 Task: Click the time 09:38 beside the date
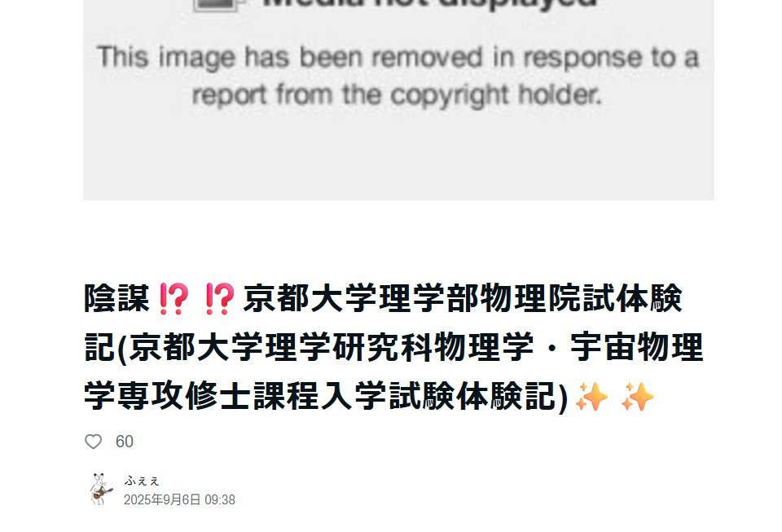(x=220, y=499)
